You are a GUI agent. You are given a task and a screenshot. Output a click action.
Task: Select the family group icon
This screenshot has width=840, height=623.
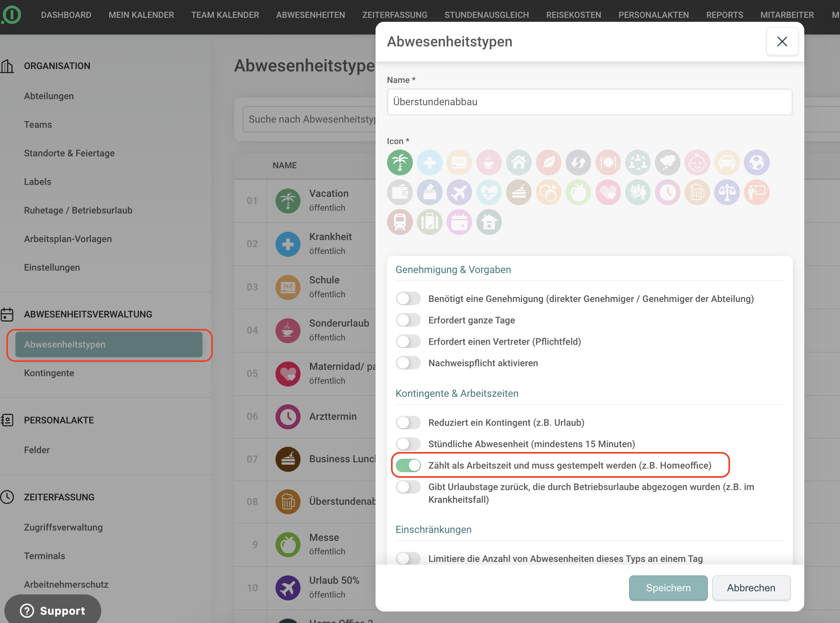point(638,192)
